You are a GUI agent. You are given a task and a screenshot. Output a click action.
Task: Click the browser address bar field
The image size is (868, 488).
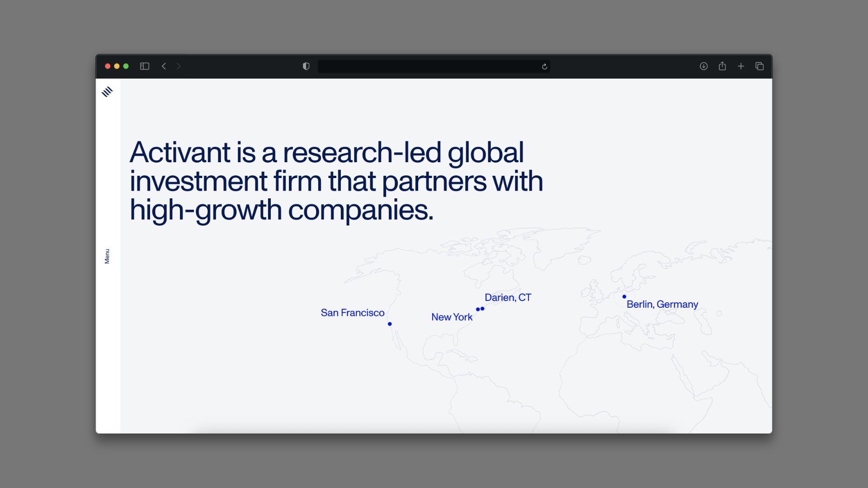(x=434, y=66)
